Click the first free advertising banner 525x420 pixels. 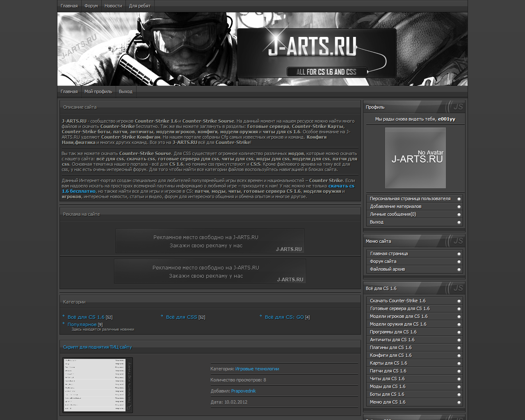(x=210, y=241)
